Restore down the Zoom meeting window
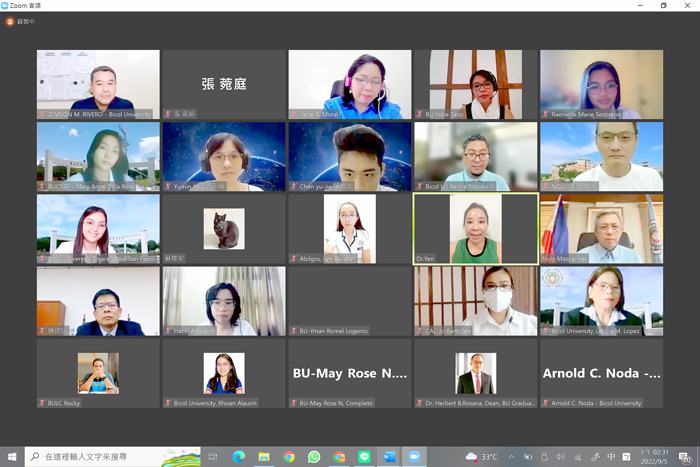This screenshot has width=700, height=467. (x=664, y=5)
